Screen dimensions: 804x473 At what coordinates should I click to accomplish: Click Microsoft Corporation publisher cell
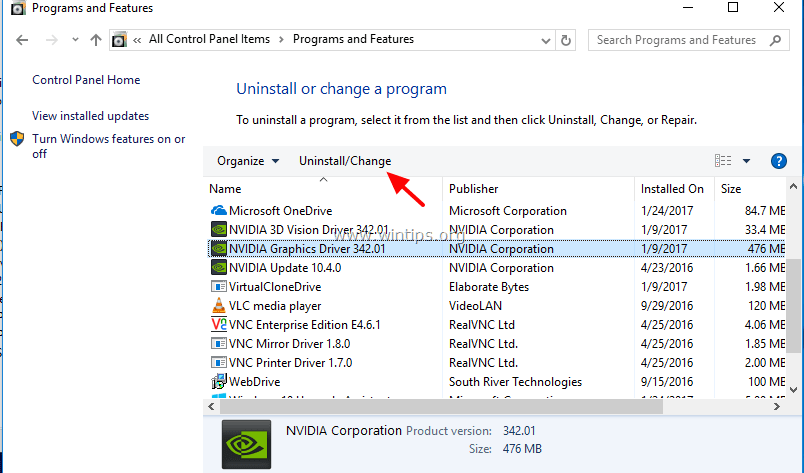[x=508, y=211]
